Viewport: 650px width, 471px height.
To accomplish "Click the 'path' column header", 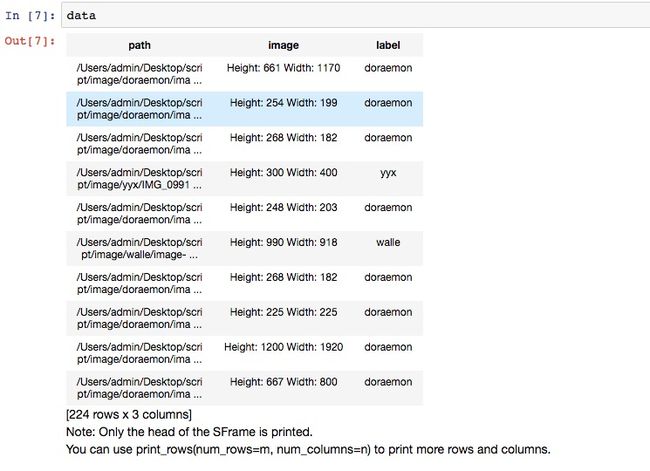I will point(139,45).
